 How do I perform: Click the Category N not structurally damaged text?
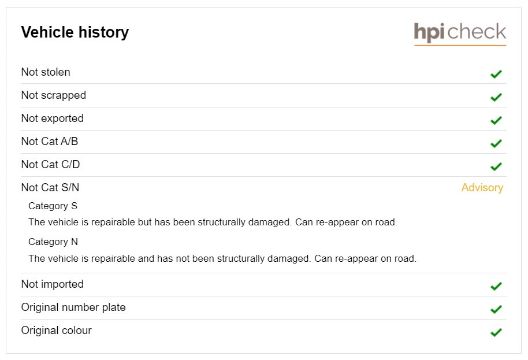coord(222,259)
